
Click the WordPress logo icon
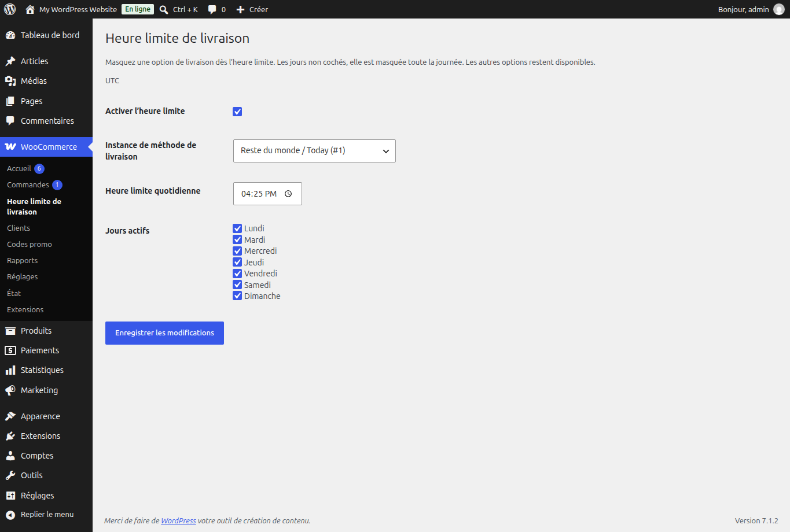point(10,9)
